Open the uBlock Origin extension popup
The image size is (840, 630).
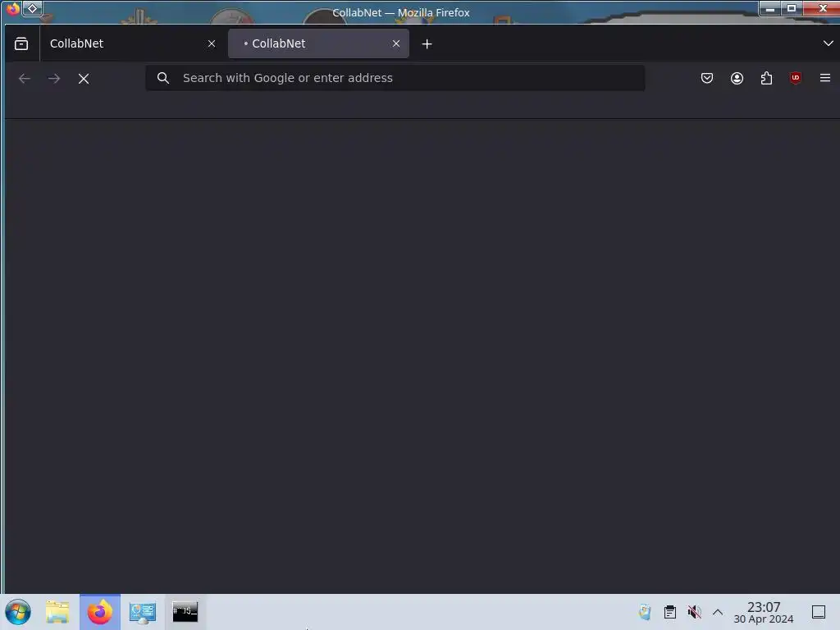[x=796, y=78]
